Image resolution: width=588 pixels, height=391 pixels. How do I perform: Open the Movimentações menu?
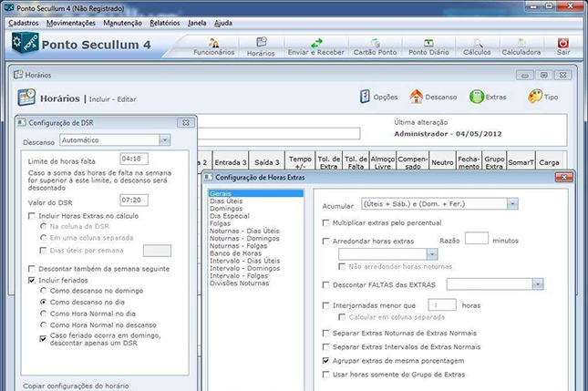click(71, 23)
